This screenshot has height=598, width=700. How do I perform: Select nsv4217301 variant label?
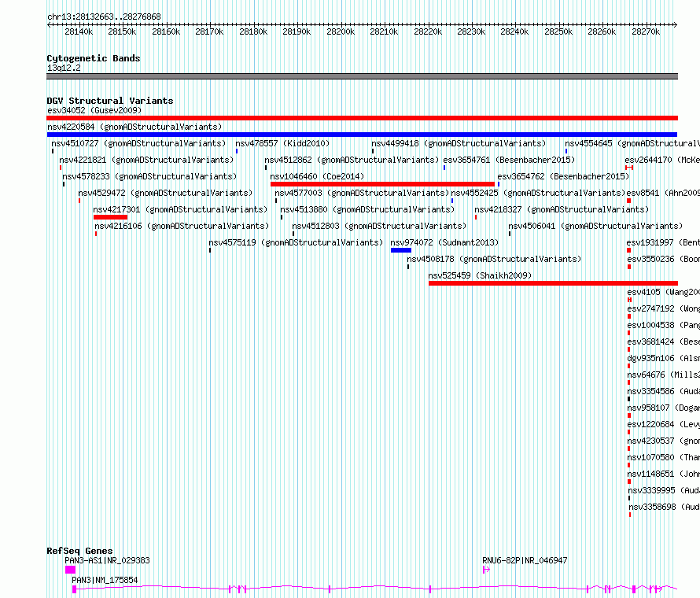click(x=180, y=209)
